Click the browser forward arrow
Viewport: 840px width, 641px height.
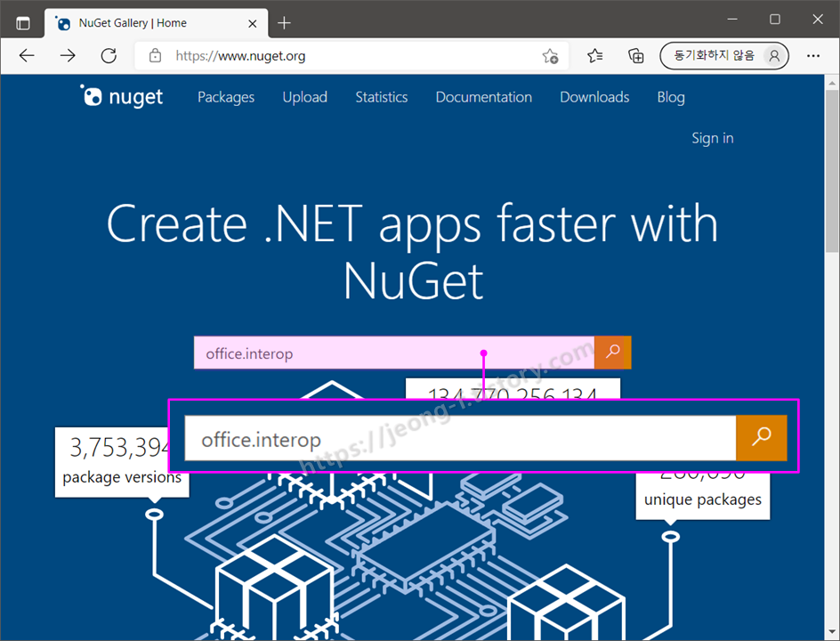(68, 55)
